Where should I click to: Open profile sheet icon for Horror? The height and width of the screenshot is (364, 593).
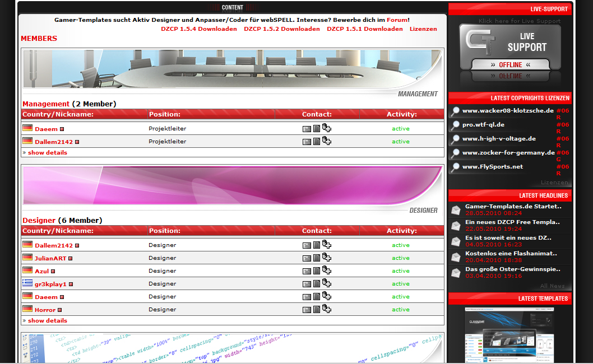317,309
